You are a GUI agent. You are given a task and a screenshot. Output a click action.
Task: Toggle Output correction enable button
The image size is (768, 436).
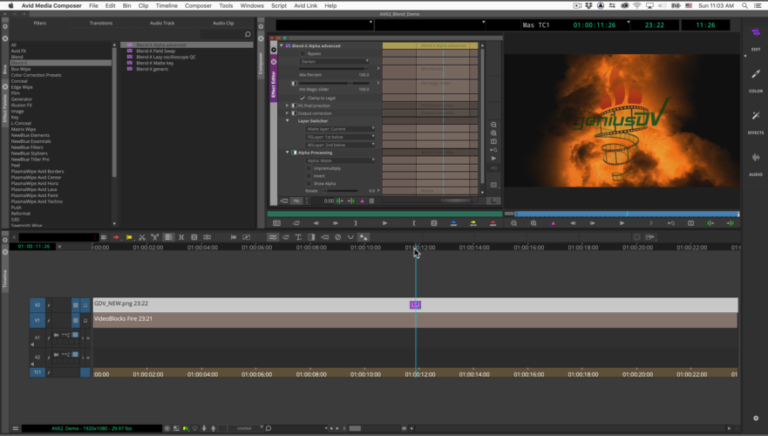point(294,113)
